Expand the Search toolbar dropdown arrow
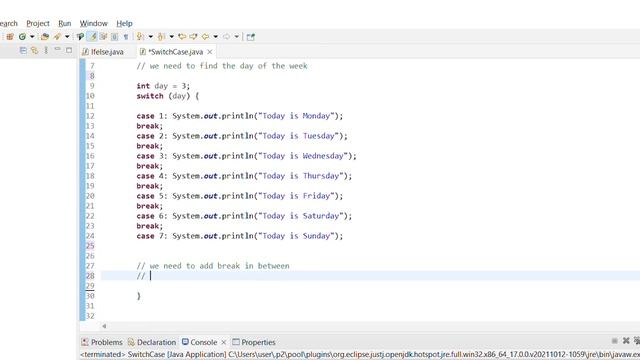 click(x=67, y=37)
